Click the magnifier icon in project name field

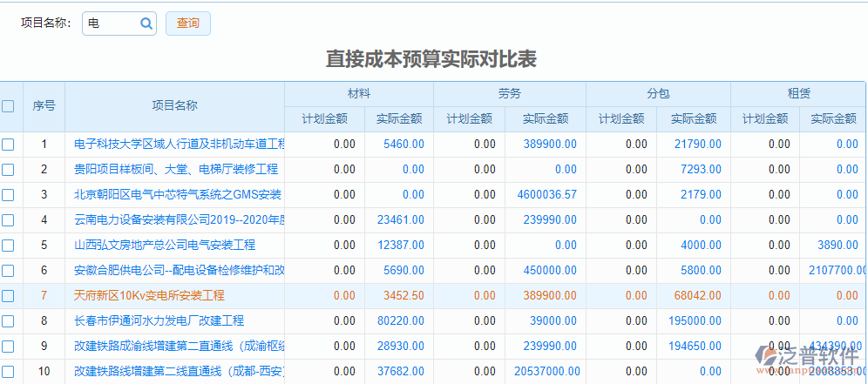pyautogui.click(x=146, y=24)
